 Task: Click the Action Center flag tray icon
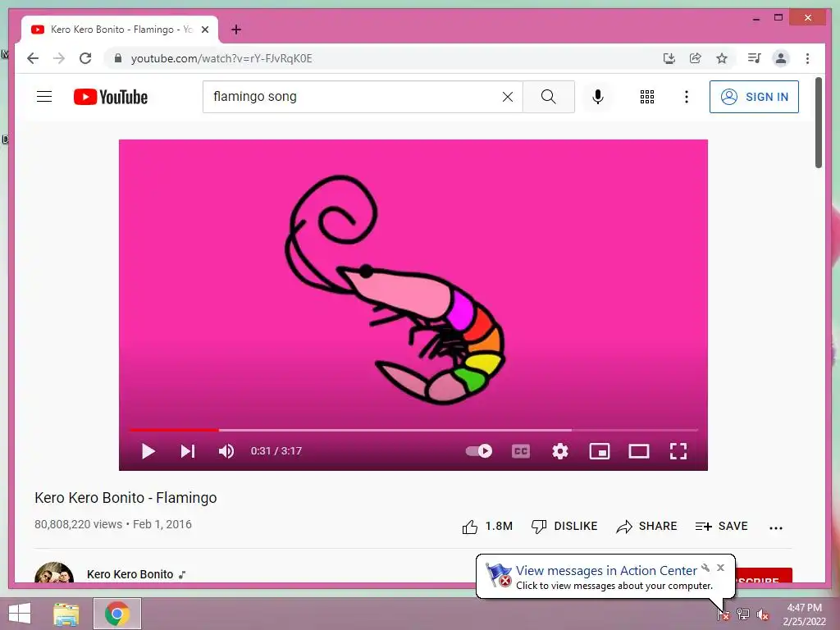[x=724, y=614]
